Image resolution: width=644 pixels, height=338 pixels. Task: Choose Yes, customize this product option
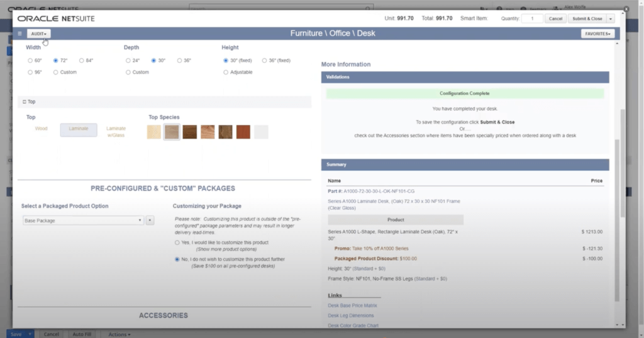(x=177, y=243)
